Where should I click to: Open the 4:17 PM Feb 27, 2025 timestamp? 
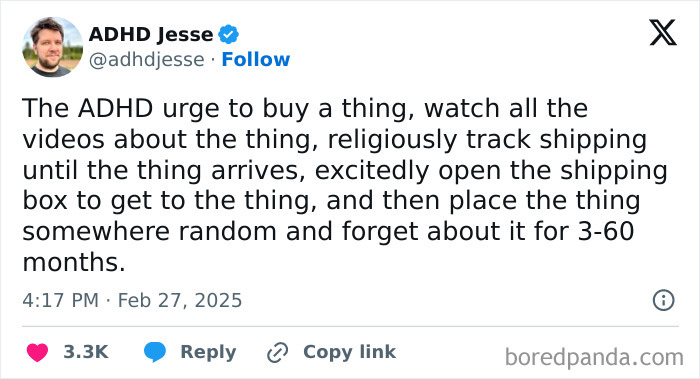132,300
